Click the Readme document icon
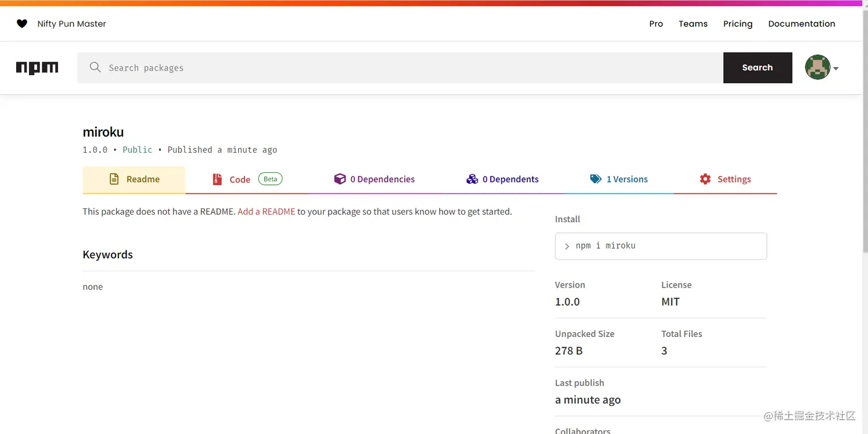Screen dimensions: 868x434 (114, 179)
